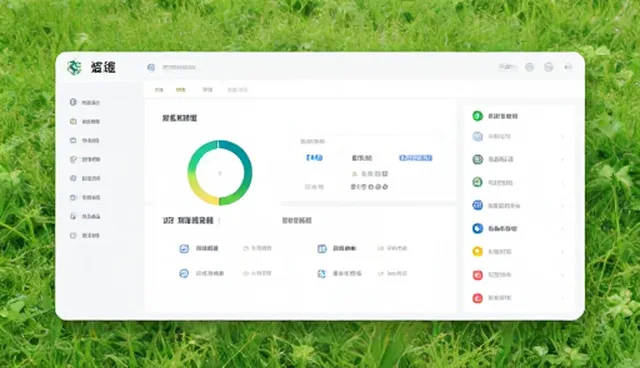Click the logout arrow icon at header far right
Viewport: 640px width, 368px height.
tap(568, 67)
